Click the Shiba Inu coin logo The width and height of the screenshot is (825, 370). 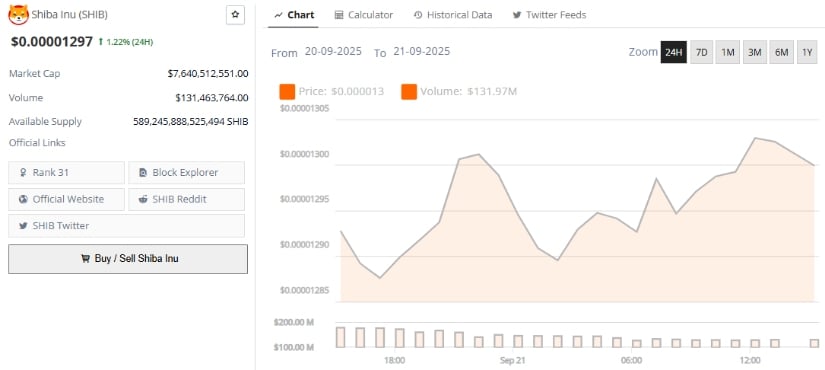click(18, 15)
